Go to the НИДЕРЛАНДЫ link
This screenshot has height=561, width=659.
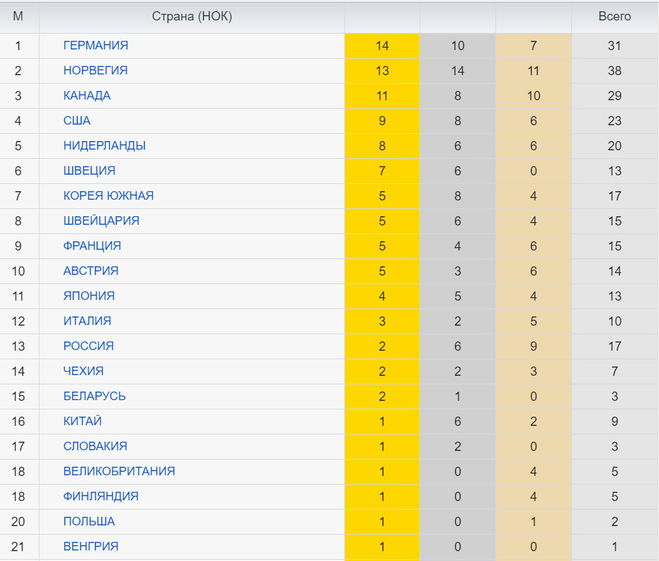pyautogui.click(x=104, y=146)
